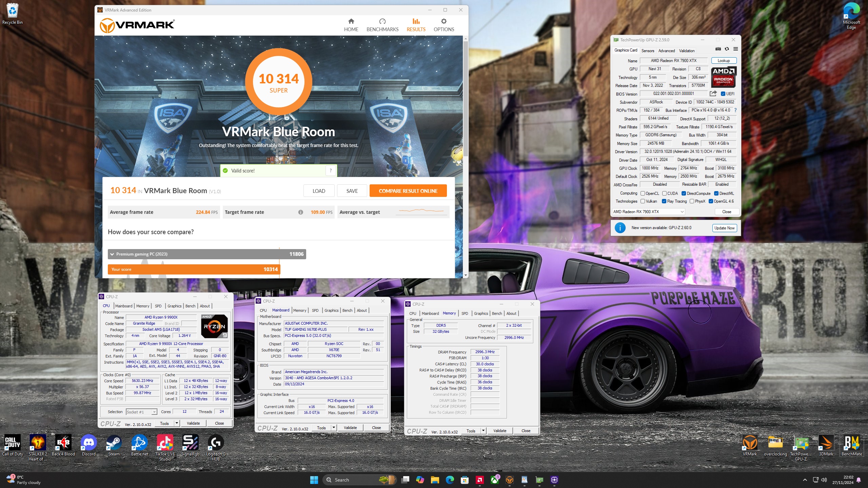This screenshot has height=488, width=868.
Task: Click the Lookup button in GPU-Z
Action: click(724, 61)
